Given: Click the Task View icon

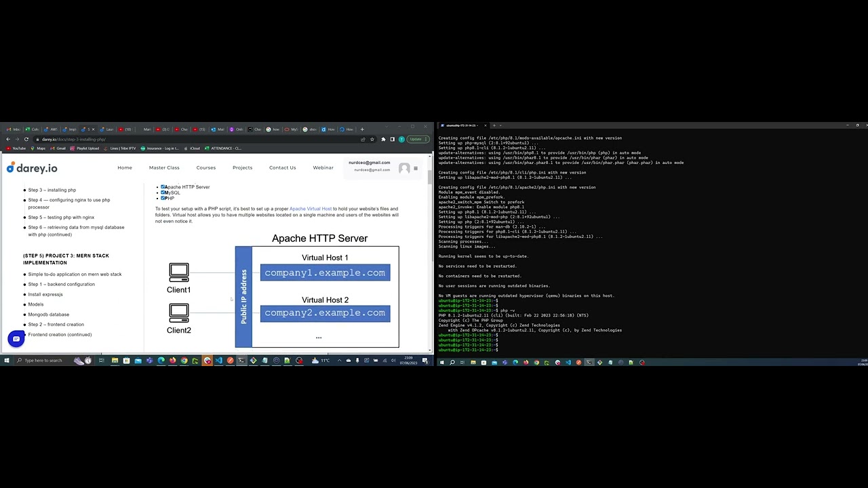Looking at the screenshot, I should (x=101, y=360).
